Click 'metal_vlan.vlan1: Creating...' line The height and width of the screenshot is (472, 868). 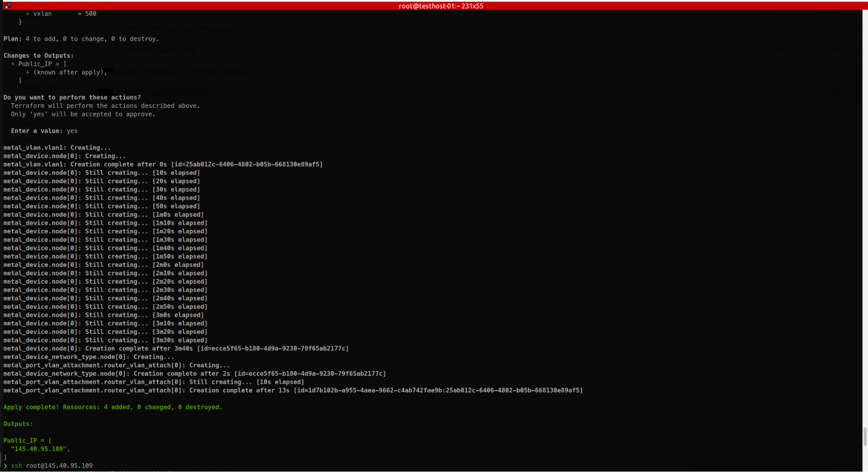tap(57, 148)
